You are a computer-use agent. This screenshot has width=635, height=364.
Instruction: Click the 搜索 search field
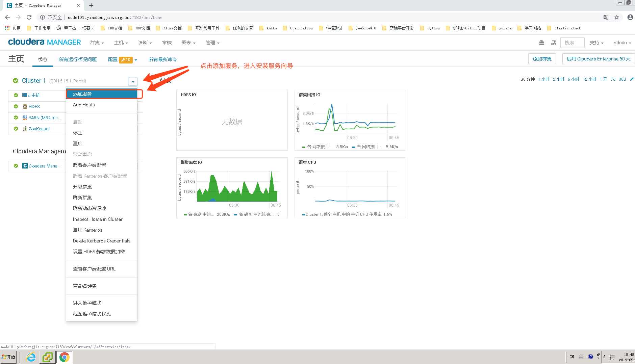572,43
